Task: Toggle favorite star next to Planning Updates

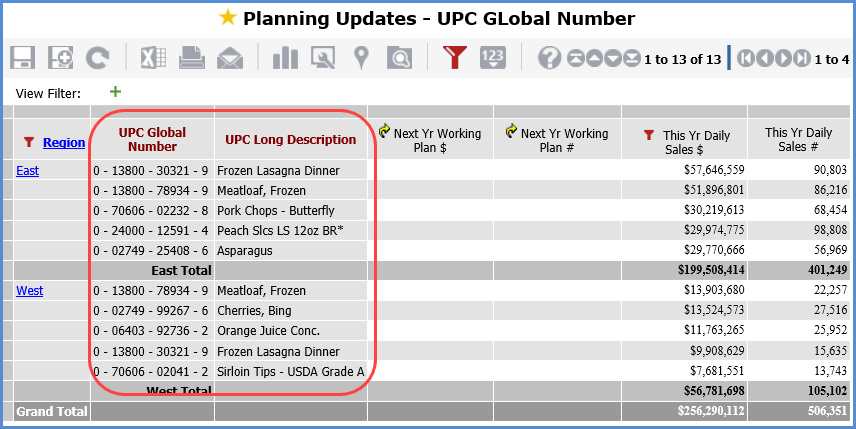Action: [228, 18]
